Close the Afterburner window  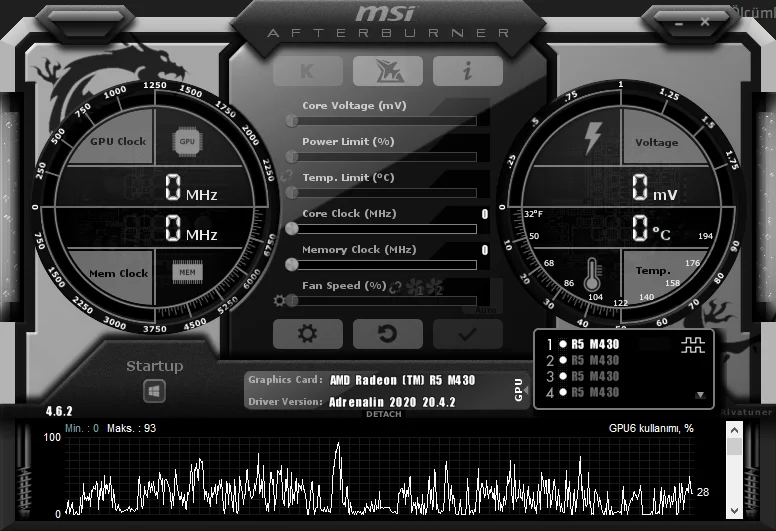point(705,22)
